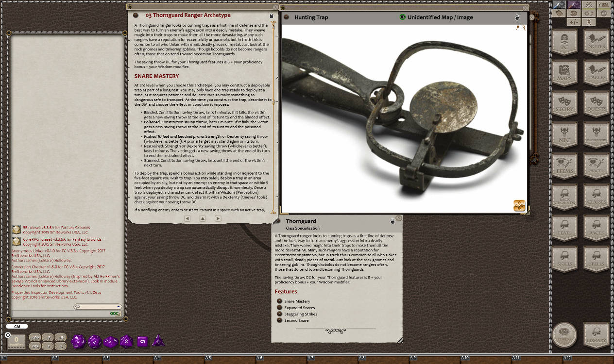
Task: Click the +/- modifier button
Action: 574,22
